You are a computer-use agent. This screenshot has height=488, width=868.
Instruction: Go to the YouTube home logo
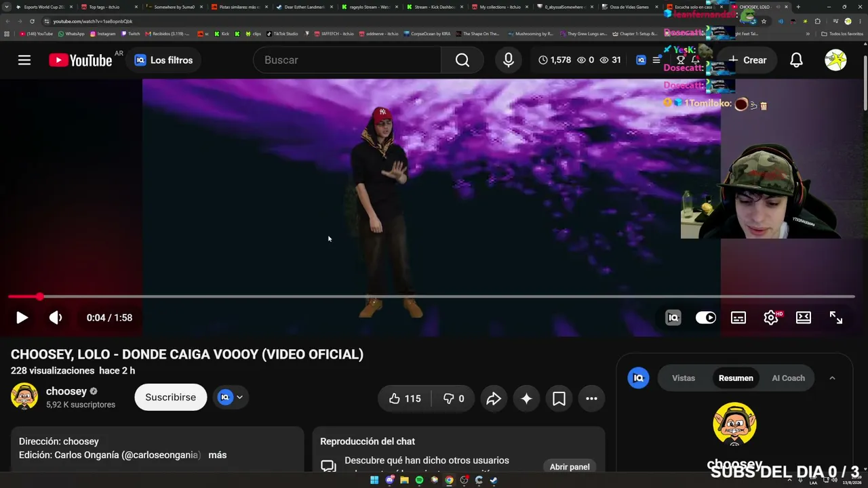[x=81, y=60]
